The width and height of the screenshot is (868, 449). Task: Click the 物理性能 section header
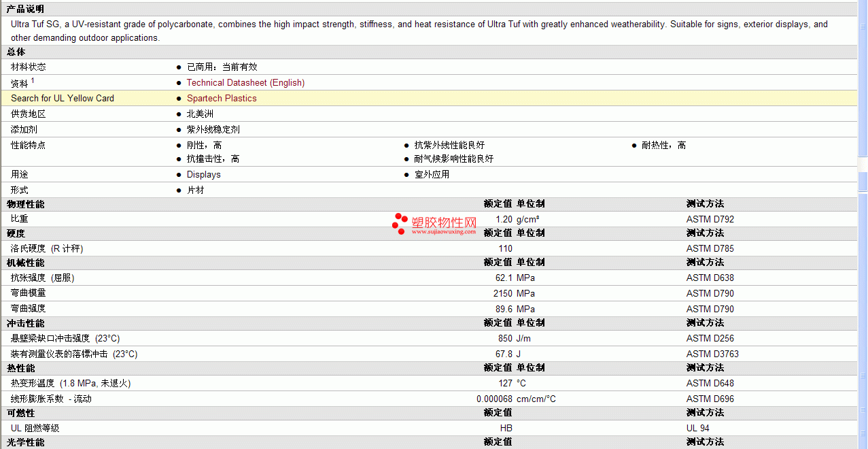tap(26, 204)
